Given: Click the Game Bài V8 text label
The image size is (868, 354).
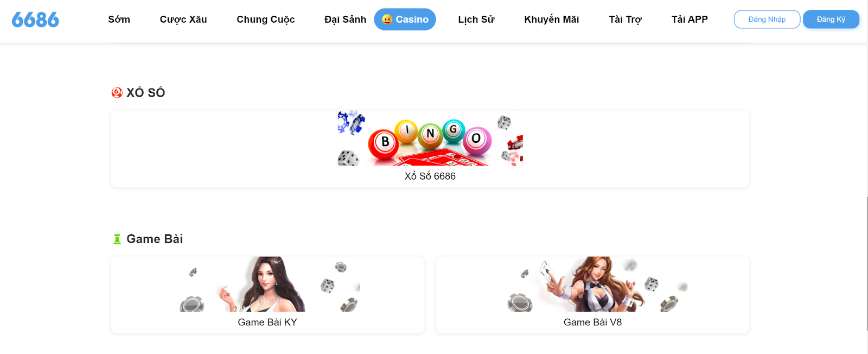Looking at the screenshot, I should coord(593,323).
